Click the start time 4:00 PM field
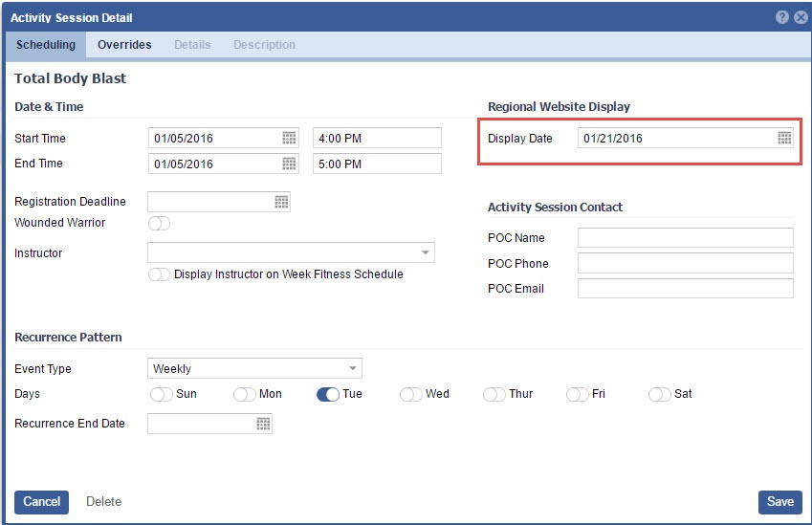Screen dimensions: 812x525 377,139
